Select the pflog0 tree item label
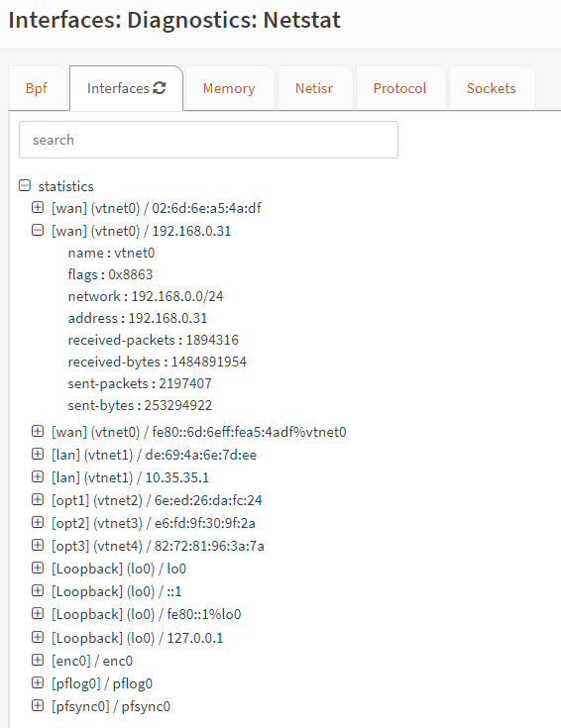The image size is (561, 728). tap(102, 683)
